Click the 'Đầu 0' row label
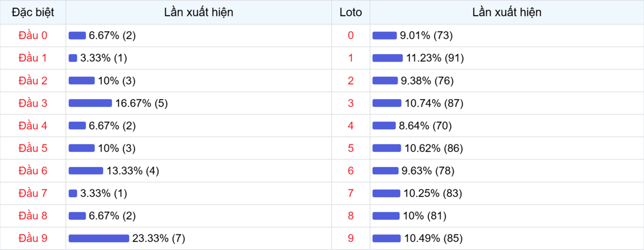The width and height of the screenshot is (644, 250). coord(33,35)
